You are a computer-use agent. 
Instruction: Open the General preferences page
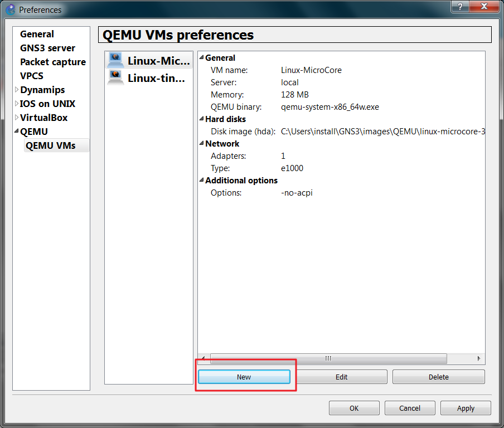tap(37, 34)
